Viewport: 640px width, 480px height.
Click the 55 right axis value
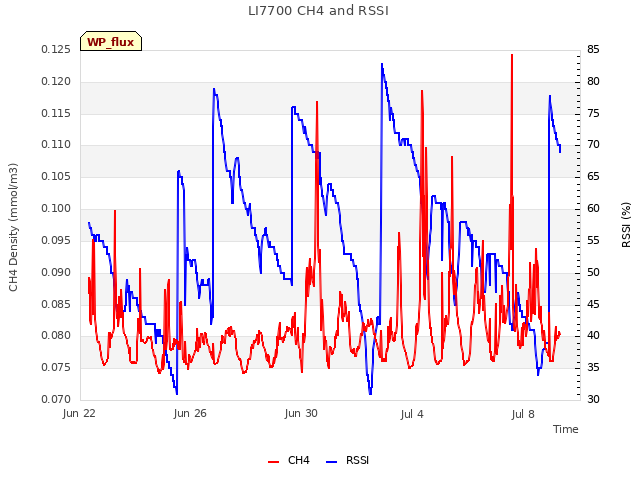(x=593, y=240)
